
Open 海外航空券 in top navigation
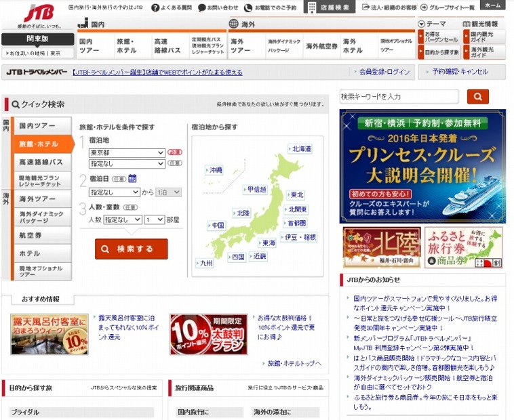321,46
